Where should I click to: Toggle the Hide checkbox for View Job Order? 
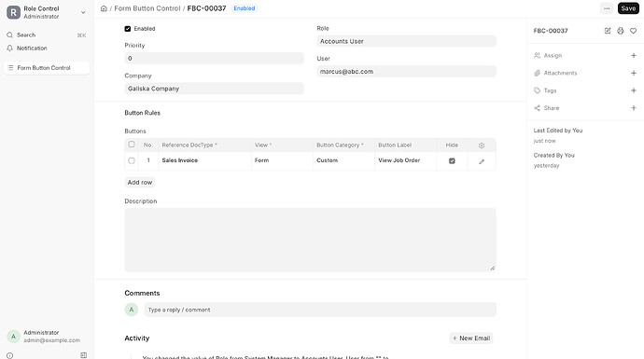(452, 160)
